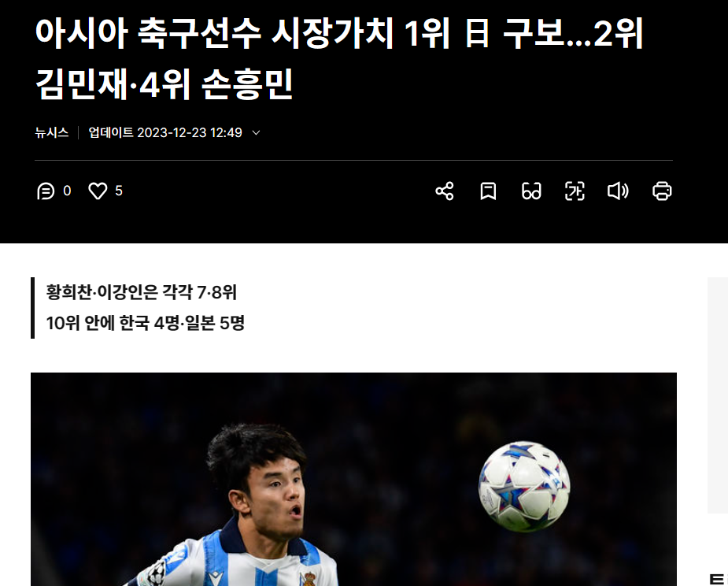Adjust font size with 가 icon

(575, 191)
